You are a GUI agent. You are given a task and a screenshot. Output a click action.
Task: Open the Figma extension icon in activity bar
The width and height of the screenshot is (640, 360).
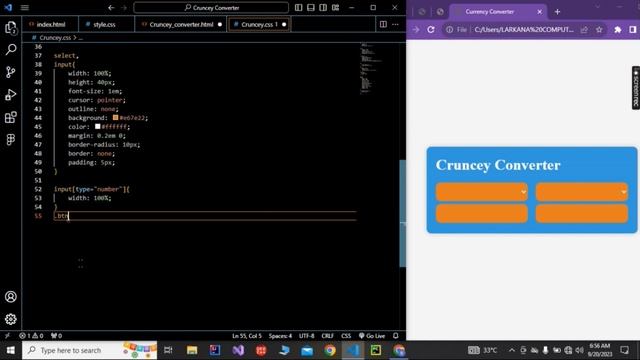tap(11, 140)
